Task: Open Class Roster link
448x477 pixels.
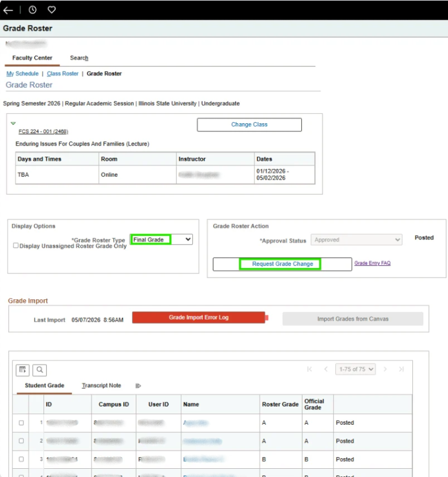Action: pos(63,73)
